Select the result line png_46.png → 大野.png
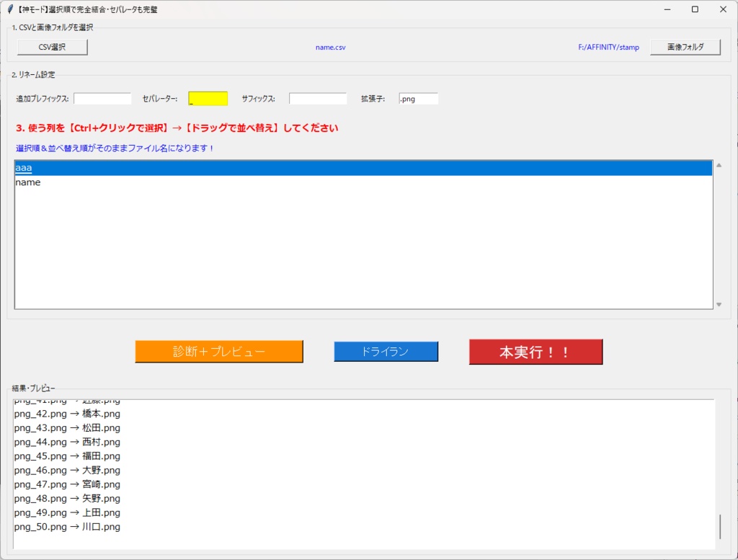The height and width of the screenshot is (560, 738). pyautogui.click(x=68, y=470)
